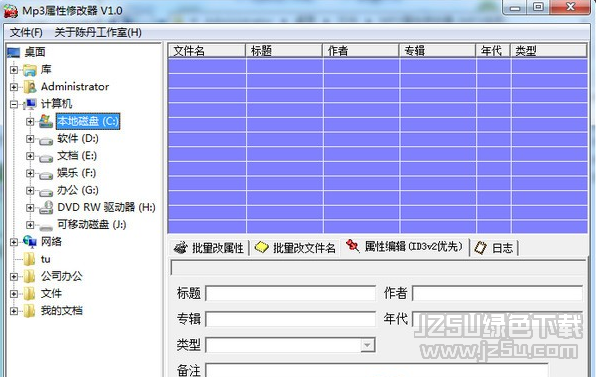Click the network globe icon

[x=30, y=242]
